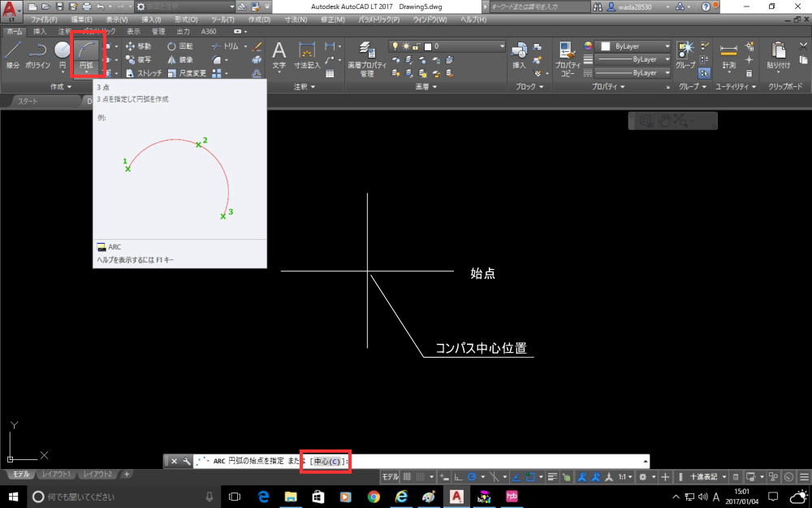Insert a table from the annotation panel
Viewport: 812px width, 508px height.
330,74
